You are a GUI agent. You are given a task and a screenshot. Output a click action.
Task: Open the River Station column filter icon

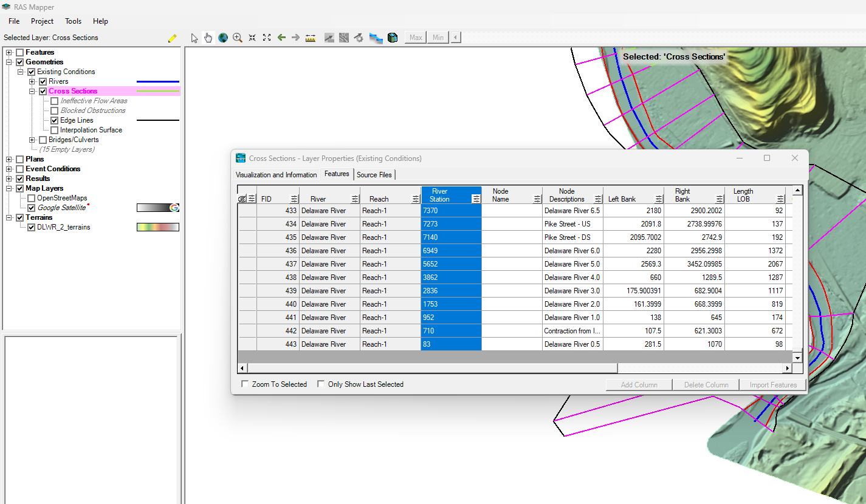[x=476, y=199]
